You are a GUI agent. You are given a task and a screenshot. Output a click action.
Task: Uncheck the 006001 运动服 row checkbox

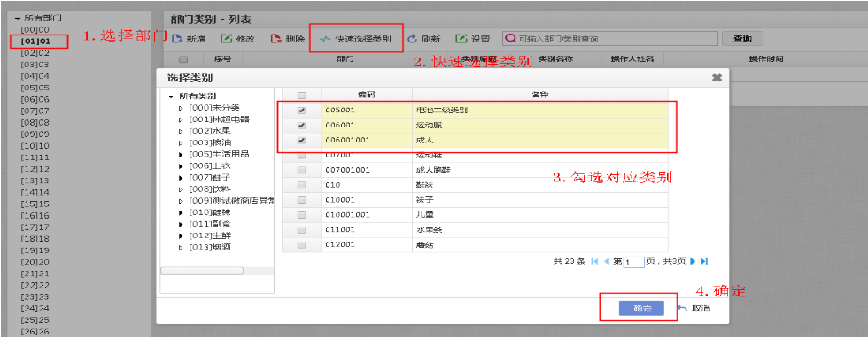click(301, 126)
